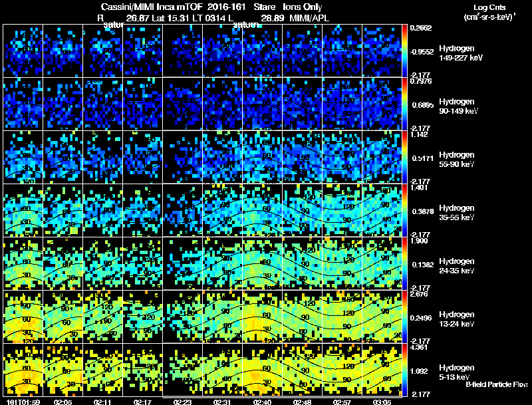Select the 24-35 keV image panel at 02:17
Viewport: 532px width, 405px height.
click(x=142, y=263)
